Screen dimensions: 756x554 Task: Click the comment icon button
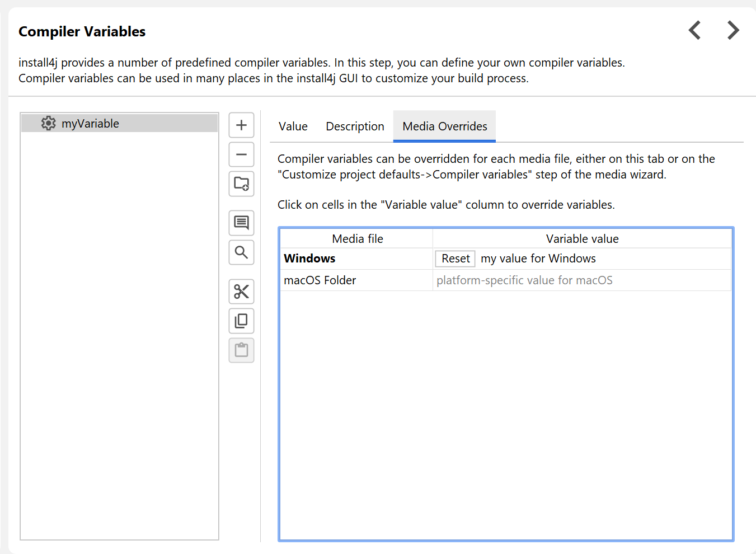click(x=241, y=223)
